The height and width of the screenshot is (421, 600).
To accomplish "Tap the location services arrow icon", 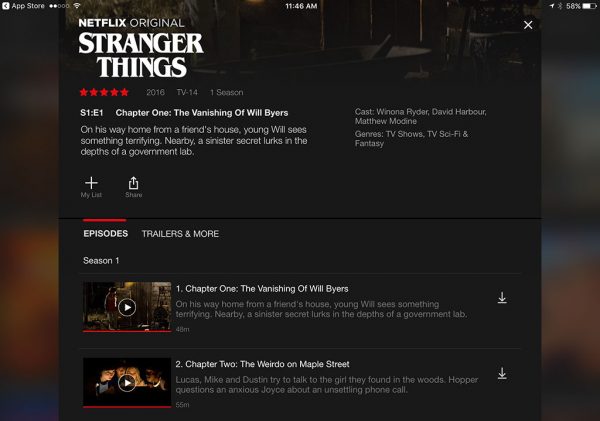I will tap(552, 6).
